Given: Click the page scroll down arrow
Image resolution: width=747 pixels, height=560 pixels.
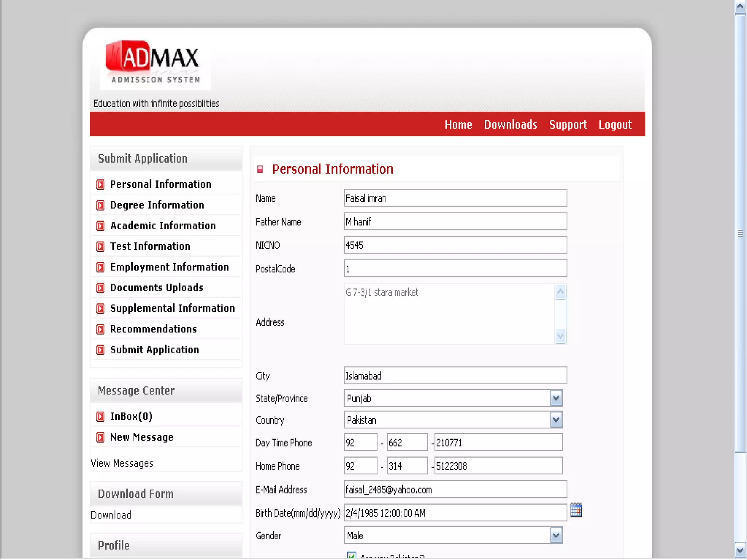Looking at the screenshot, I should (740, 551).
